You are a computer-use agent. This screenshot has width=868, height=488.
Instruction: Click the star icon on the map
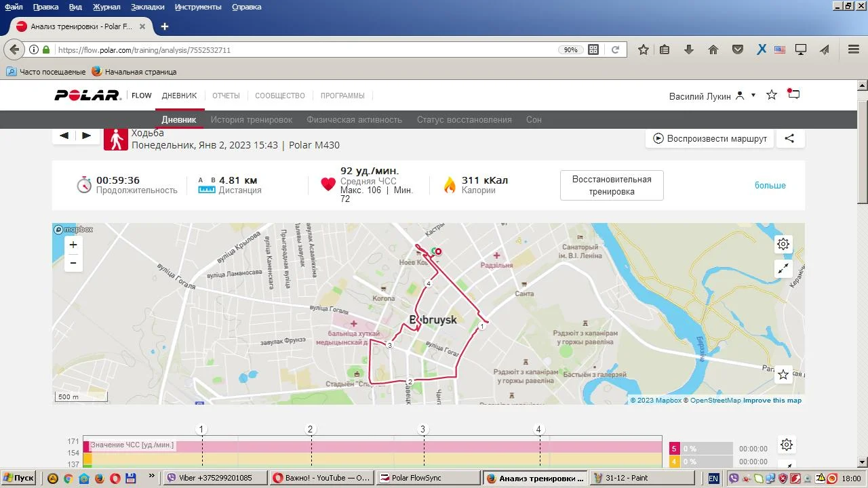click(x=783, y=374)
